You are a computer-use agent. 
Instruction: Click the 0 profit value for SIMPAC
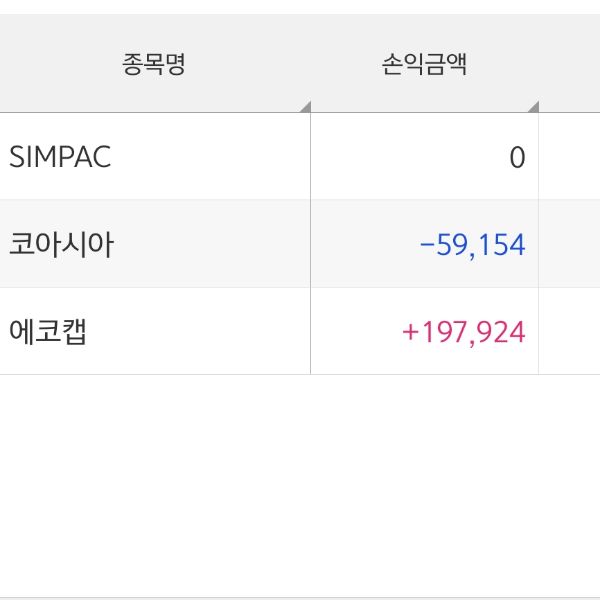[x=516, y=157]
